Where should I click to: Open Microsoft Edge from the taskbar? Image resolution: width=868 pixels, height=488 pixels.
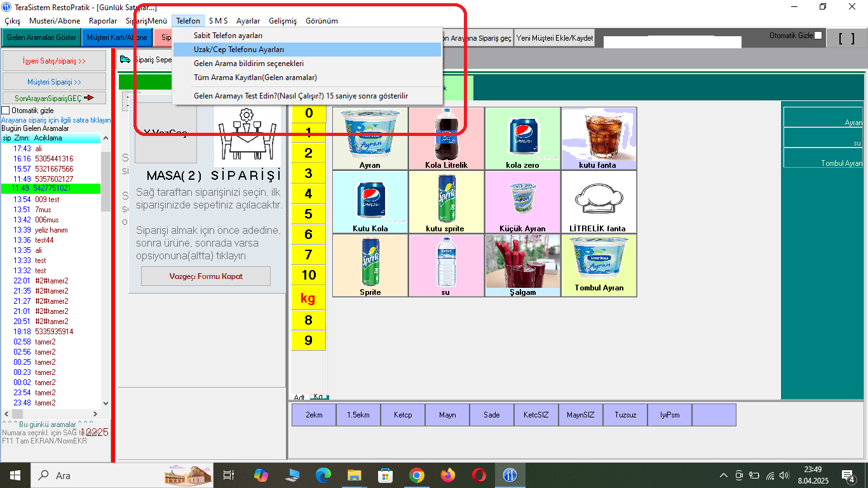pyautogui.click(x=323, y=475)
